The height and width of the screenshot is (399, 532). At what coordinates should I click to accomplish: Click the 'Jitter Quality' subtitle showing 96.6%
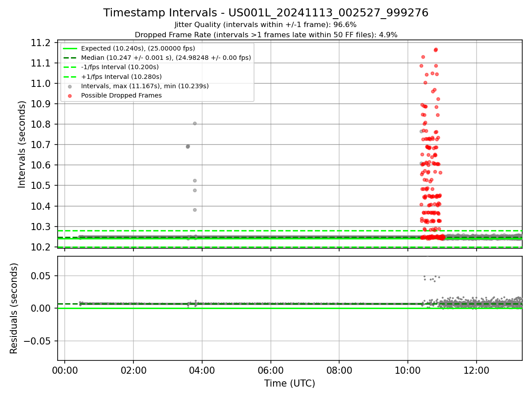(x=266, y=25)
